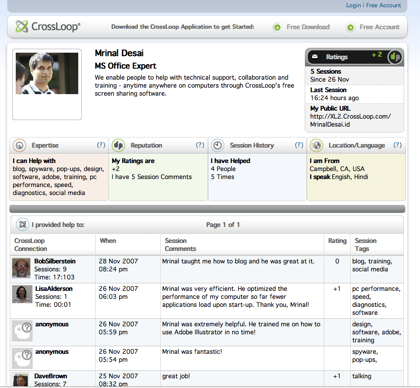Viewport: 420px width, 388px height.
Task: Click the 'MS Office Expert' heading
Action: click(x=125, y=66)
